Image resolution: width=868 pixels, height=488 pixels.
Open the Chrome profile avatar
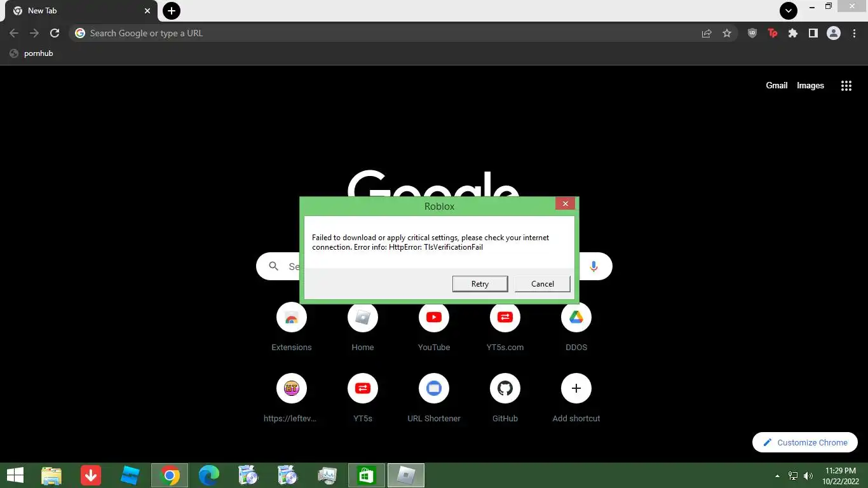[834, 33]
